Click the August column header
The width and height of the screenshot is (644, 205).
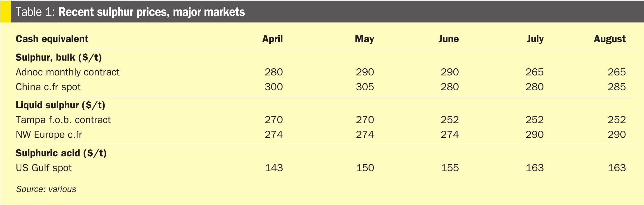[x=609, y=39]
